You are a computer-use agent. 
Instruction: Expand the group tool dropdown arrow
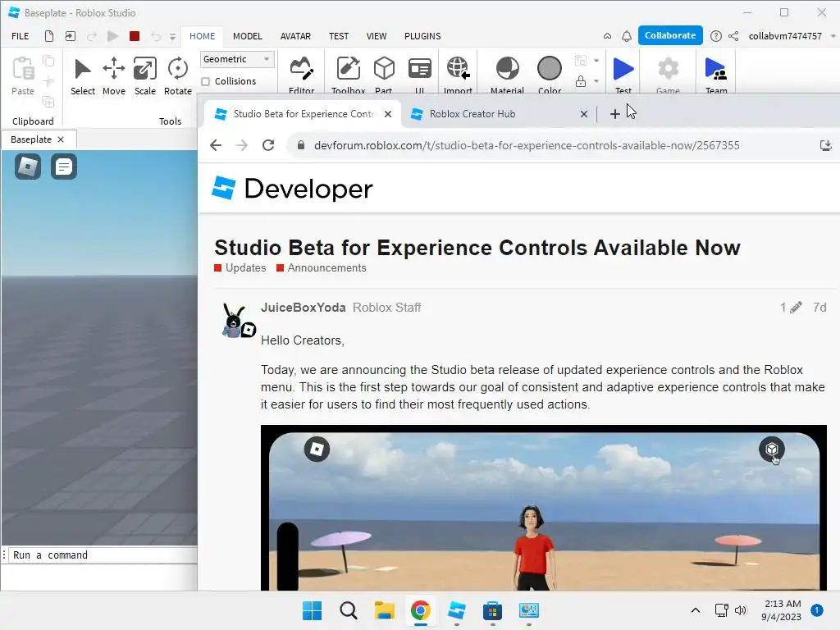596,60
